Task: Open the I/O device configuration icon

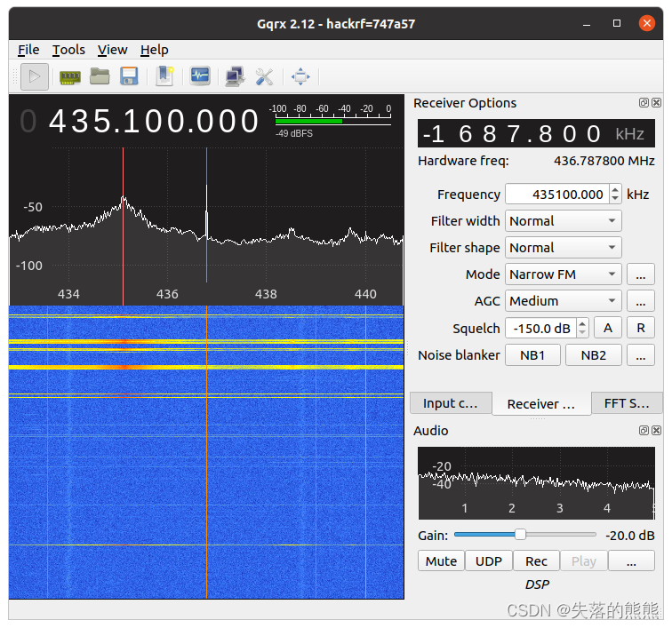Action: pyautogui.click(x=70, y=77)
